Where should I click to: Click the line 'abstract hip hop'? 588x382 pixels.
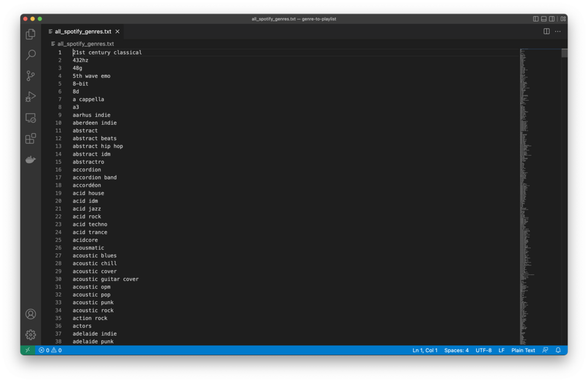tap(98, 146)
